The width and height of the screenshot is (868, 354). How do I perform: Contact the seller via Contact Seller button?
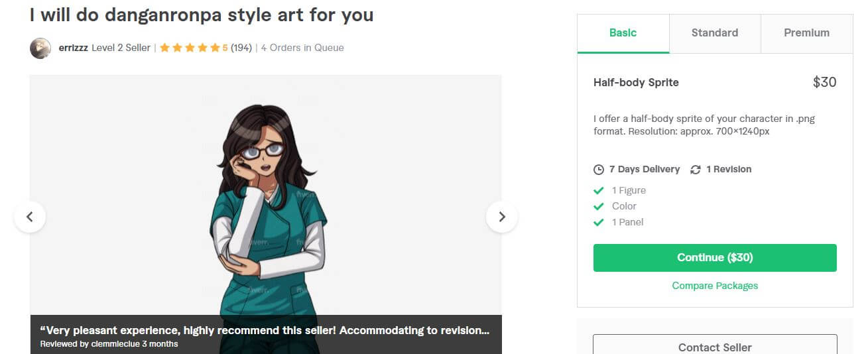[715, 345]
